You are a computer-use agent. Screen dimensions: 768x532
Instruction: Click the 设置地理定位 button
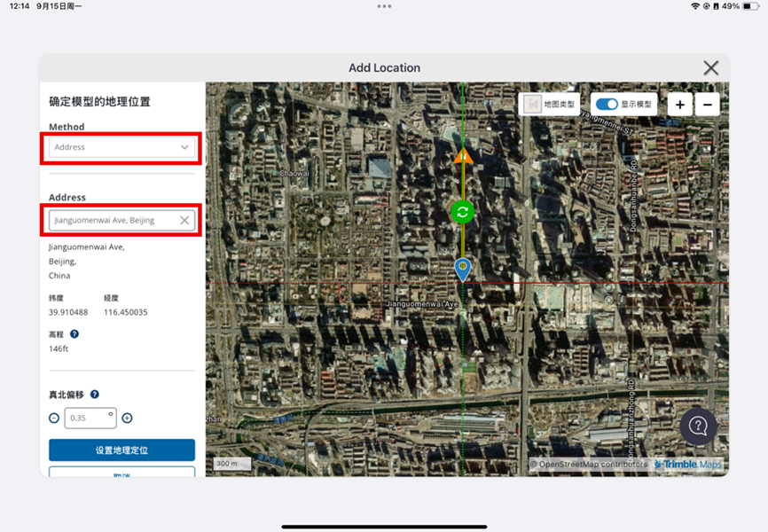click(x=121, y=450)
